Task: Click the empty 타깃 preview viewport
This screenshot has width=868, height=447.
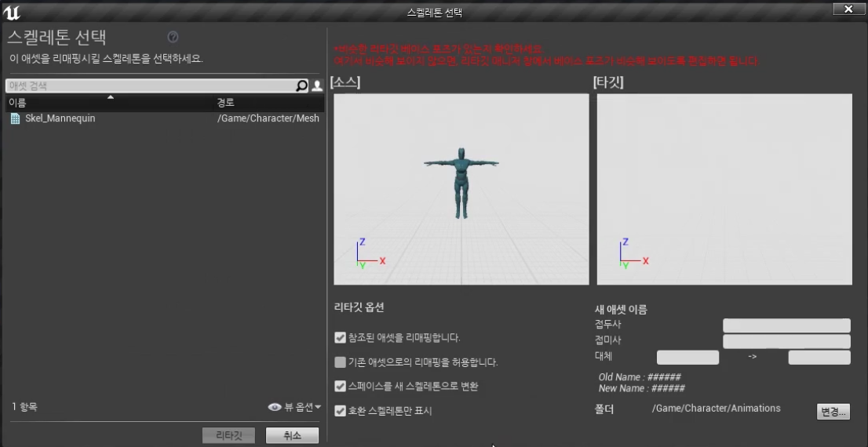Action: click(724, 189)
